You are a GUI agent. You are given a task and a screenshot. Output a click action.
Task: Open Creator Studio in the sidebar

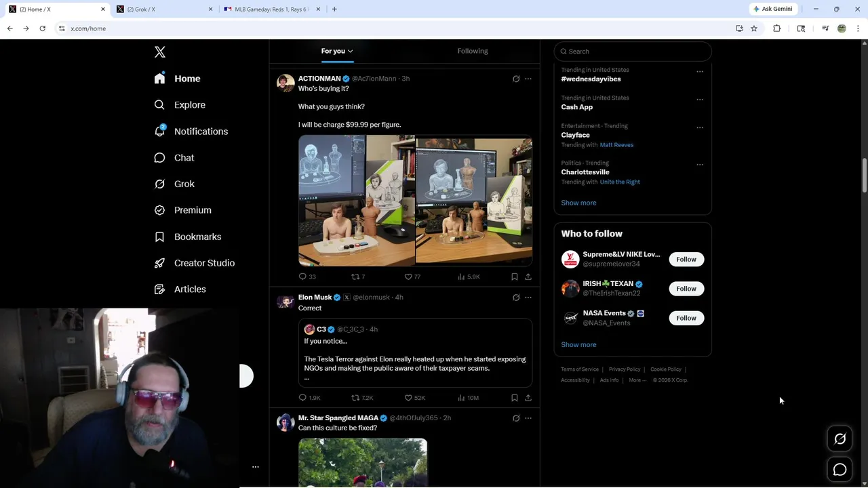pyautogui.click(x=194, y=263)
